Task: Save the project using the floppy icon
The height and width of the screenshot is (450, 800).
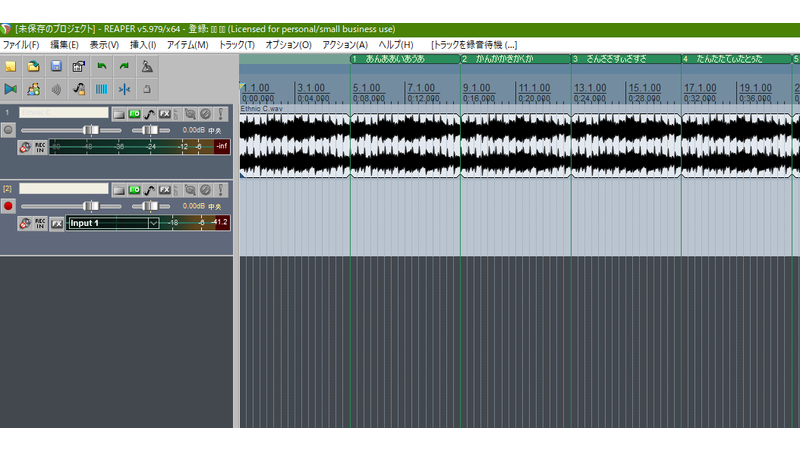Action: (x=56, y=67)
